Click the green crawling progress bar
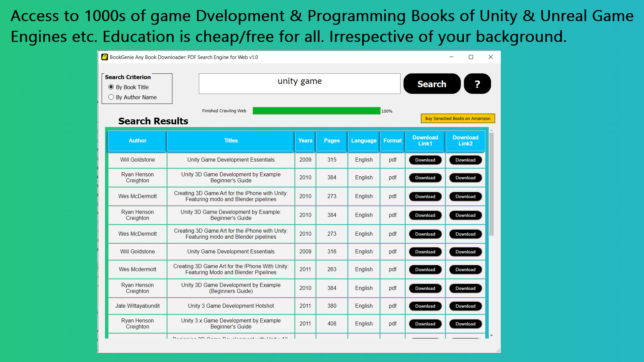Screen dimensions: 644x362 coord(316,111)
